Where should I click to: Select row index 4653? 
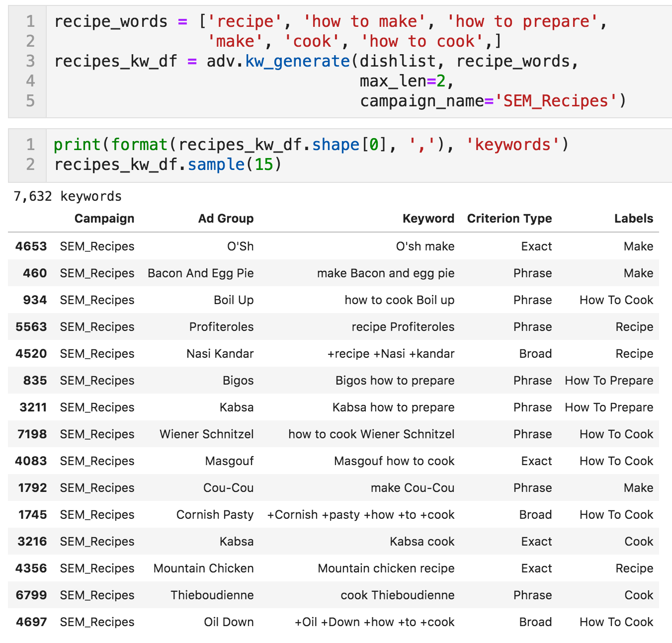pos(31,246)
